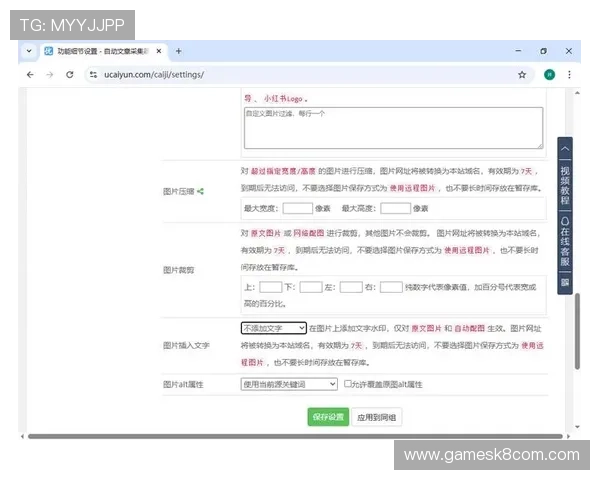
Task: Go back to the previous page
Action: point(30,75)
